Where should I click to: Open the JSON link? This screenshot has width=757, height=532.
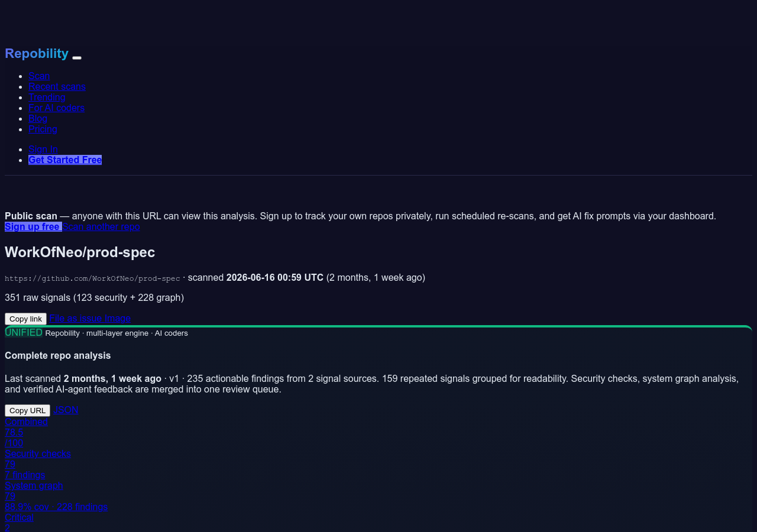click(66, 410)
